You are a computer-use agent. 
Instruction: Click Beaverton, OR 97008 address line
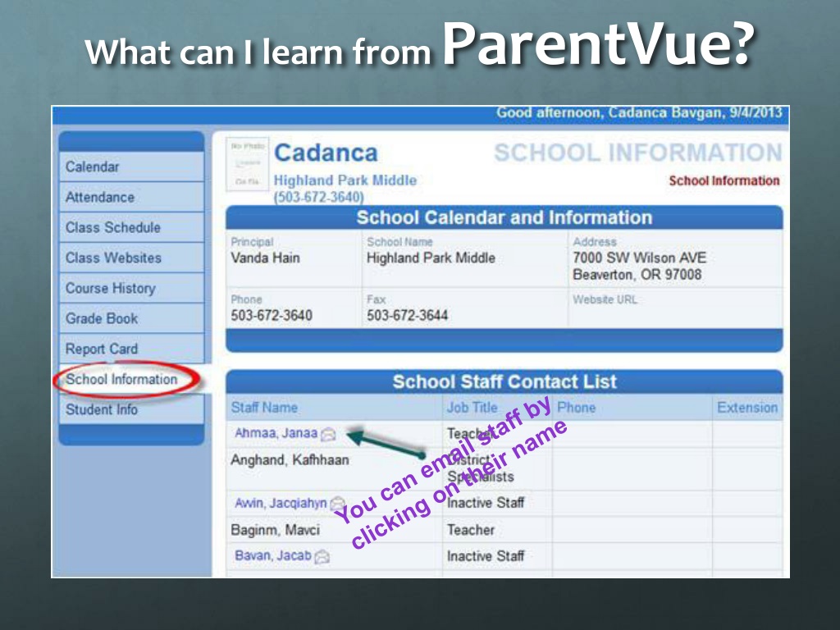click(637, 275)
